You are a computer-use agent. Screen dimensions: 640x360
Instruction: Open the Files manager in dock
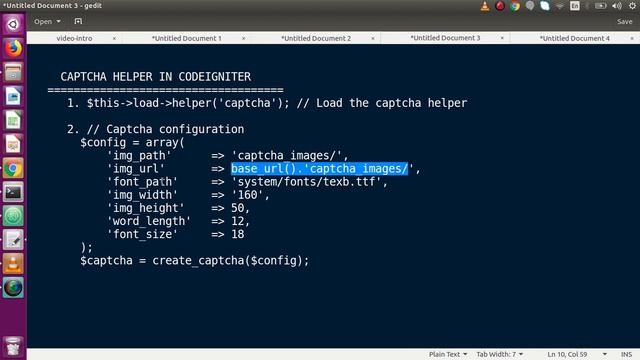coord(13,72)
